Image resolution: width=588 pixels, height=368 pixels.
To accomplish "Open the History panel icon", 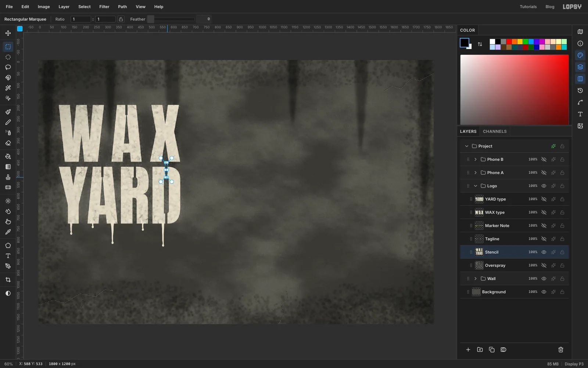I will [580, 91].
